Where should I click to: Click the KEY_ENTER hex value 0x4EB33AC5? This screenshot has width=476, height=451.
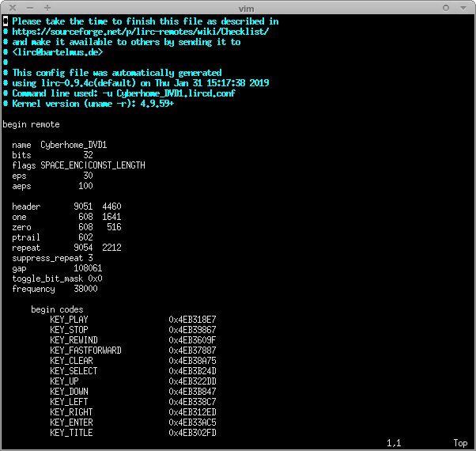click(x=192, y=423)
